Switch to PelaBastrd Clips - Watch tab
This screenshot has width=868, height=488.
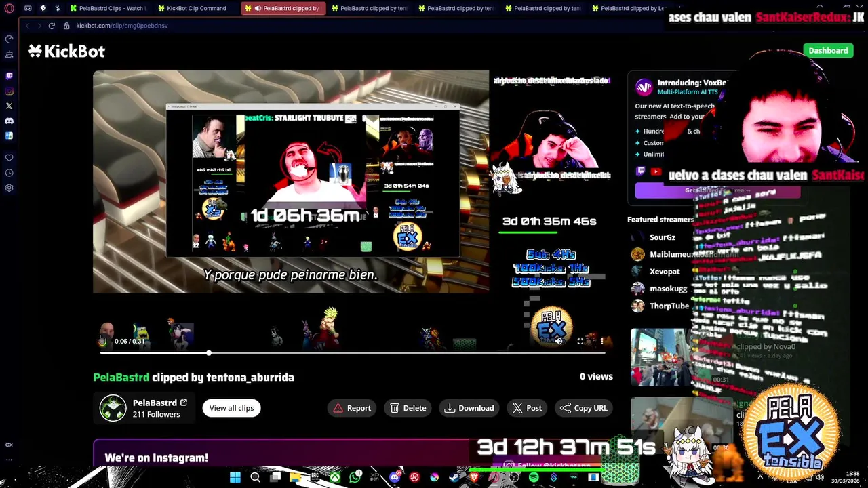pos(108,8)
